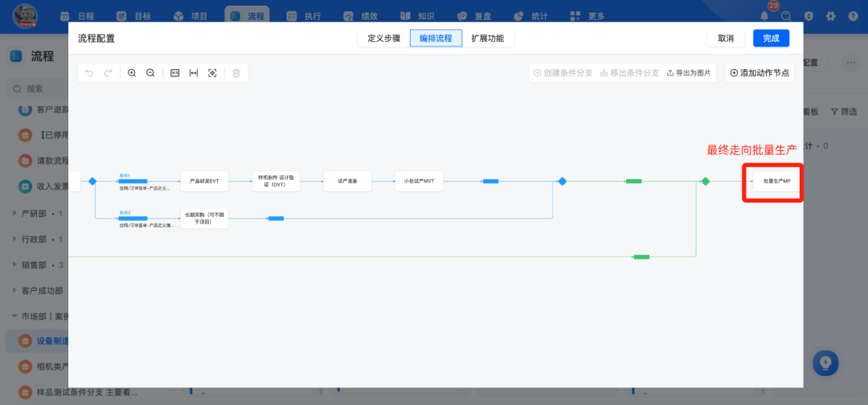Image resolution: width=868 pixels, height=405 pixels.
Task: Select the 长期采购 step node
Action: (204, 219)
